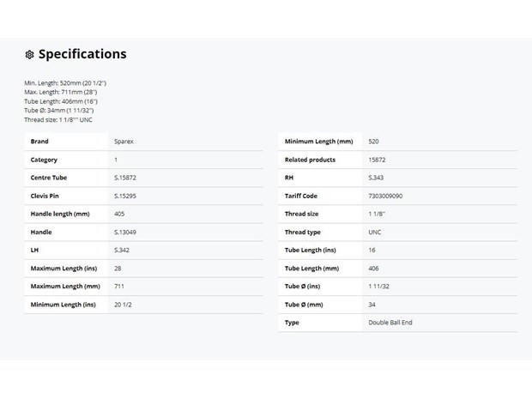Click the RH part number S.343
The width and height of the screenshot is (532, 399).
376,178
